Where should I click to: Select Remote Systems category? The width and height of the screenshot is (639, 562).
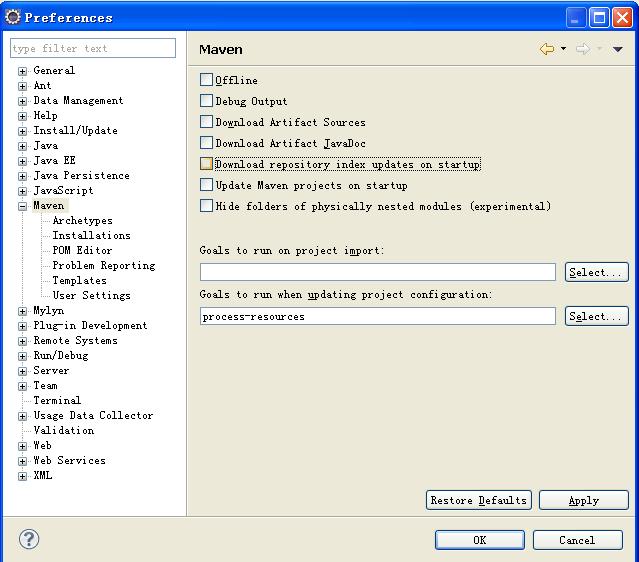[75, 340]
